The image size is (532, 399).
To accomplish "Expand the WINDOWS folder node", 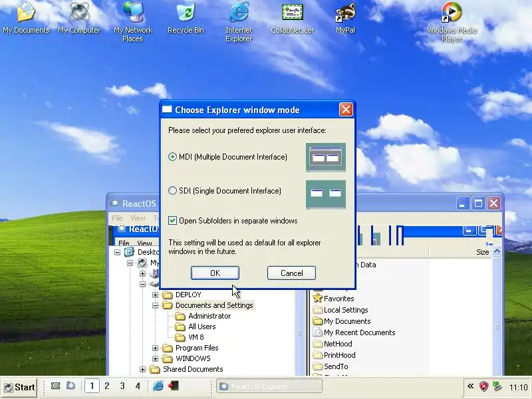I will [x=155, y=358].
